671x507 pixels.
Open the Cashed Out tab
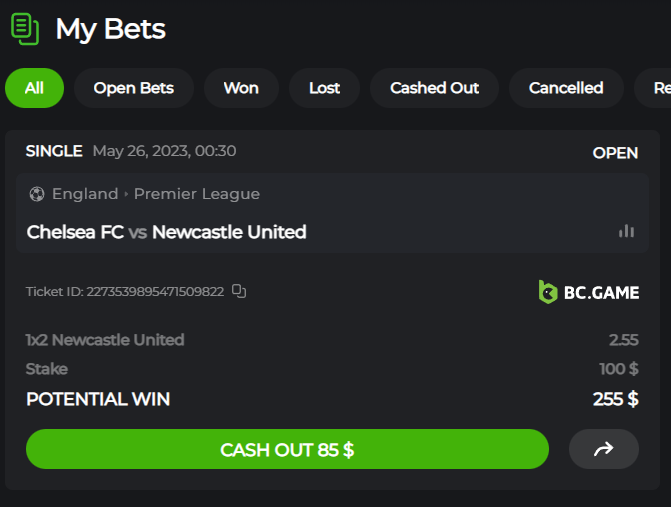(434, 88)
